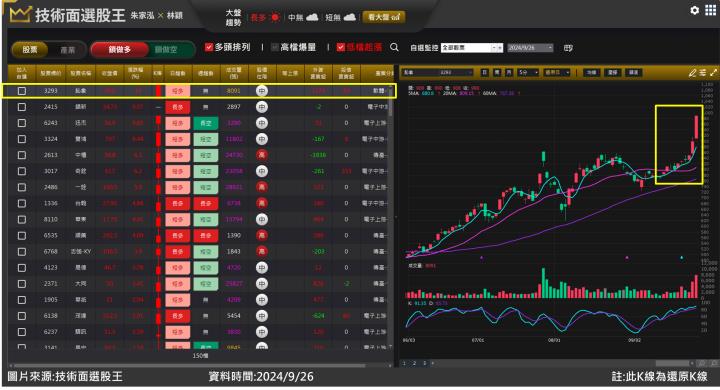The image size is (720, 390).
Task: Go to chart page 3
Action: (x=424, y=363)
